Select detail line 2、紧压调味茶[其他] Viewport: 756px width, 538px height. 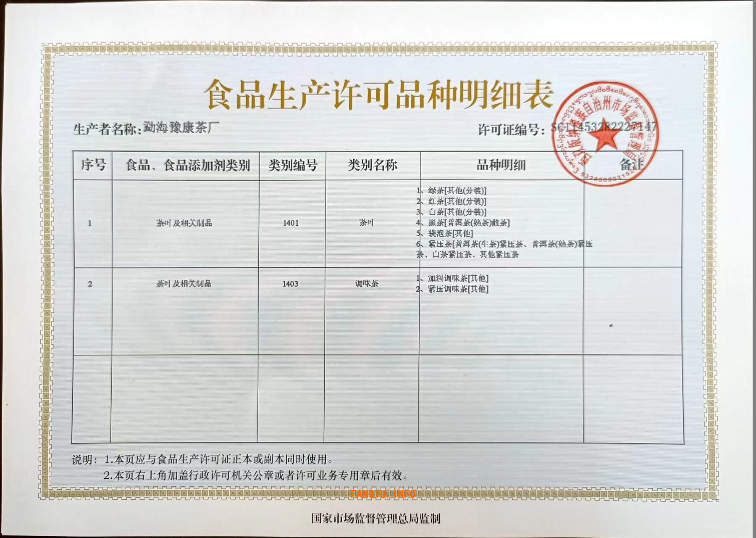point(452,289)
